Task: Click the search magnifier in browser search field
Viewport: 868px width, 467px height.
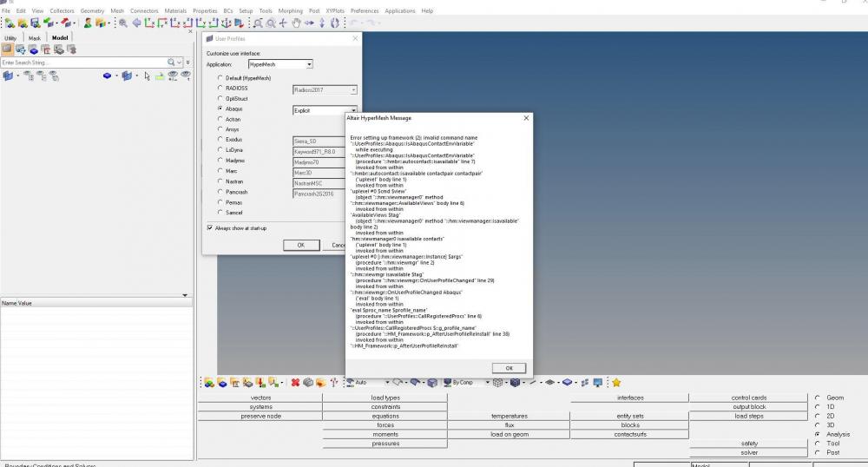Action: [171, 62]
